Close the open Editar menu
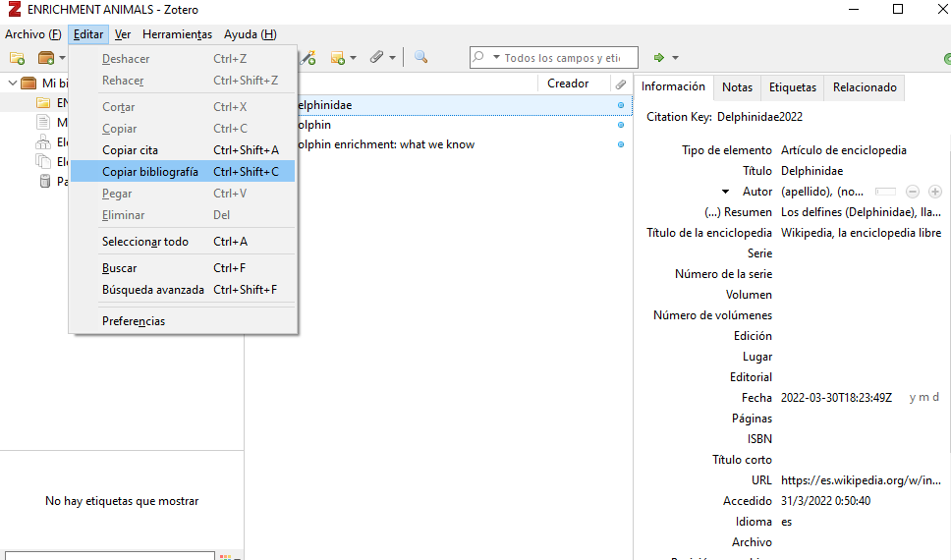Image resolution: width=951 pixels, height=560 pixels. pyautogui.click(x=88, y=34)
